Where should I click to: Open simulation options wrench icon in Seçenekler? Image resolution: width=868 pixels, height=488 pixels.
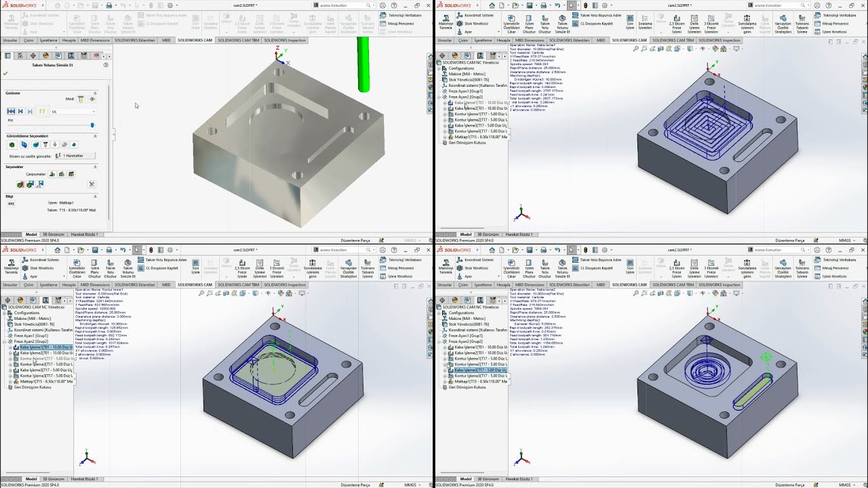tap(92, 184)
